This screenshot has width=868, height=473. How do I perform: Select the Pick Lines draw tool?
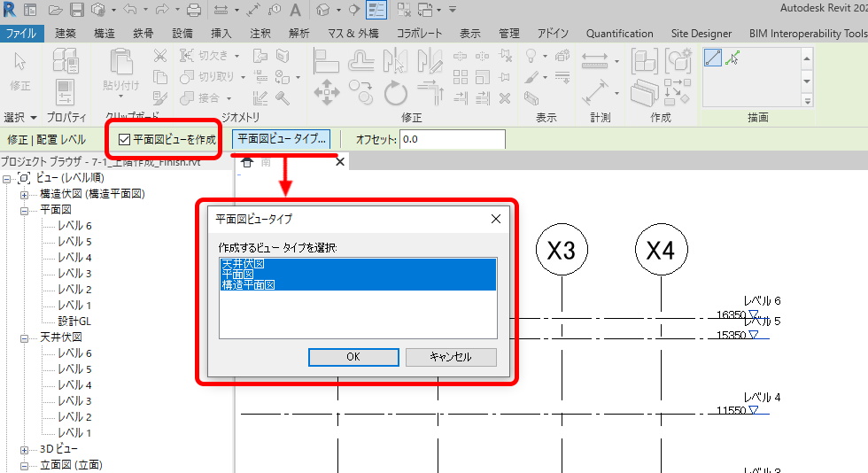732,57
